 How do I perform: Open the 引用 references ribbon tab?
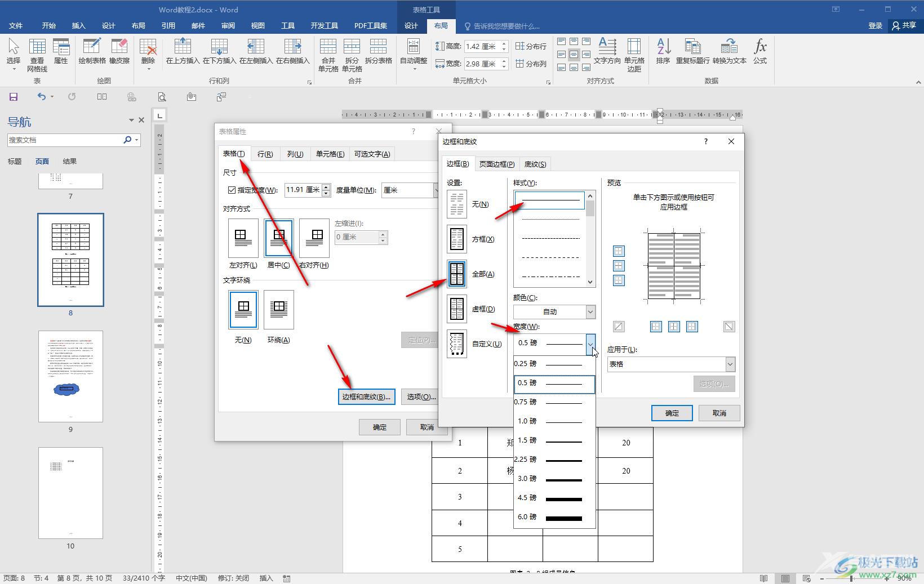168,26
